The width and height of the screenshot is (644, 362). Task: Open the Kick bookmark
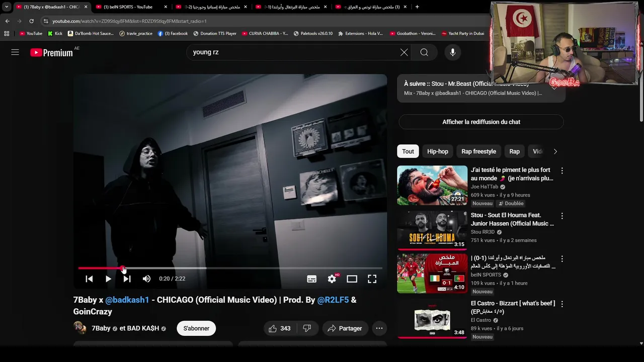point(55,34)
